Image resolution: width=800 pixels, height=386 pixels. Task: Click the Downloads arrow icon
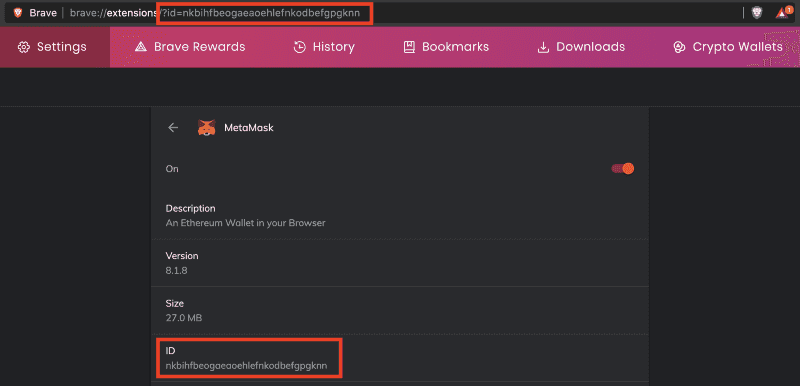pos(543,47)
